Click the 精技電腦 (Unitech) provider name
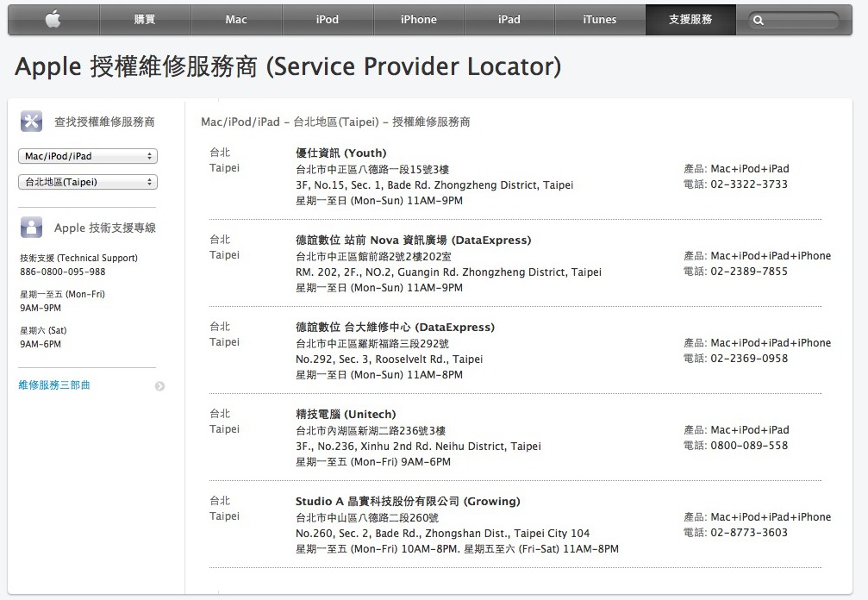The image size is (868, 600). [346, 414]
